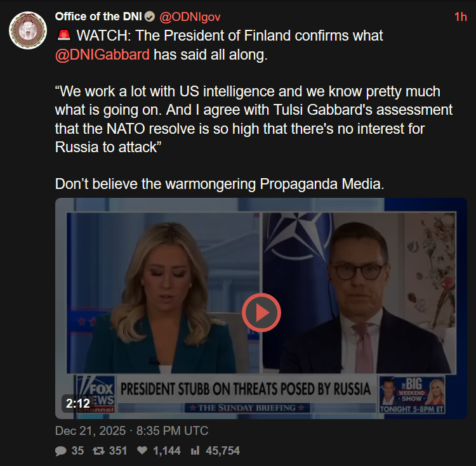Click the reply speech bubble icon
Screen dimensions: 476x466
(61, 451)
